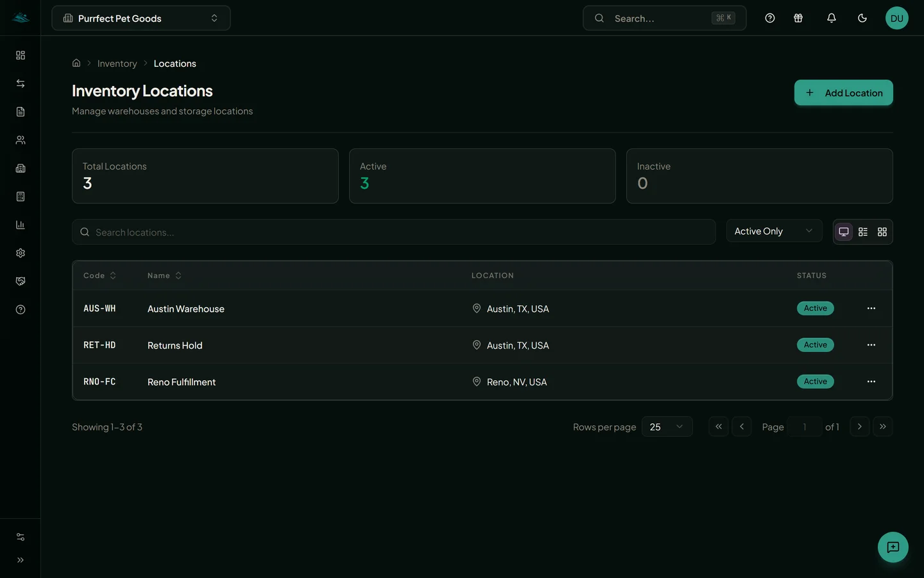Click the help icon in the top bar

click(770, 18)
